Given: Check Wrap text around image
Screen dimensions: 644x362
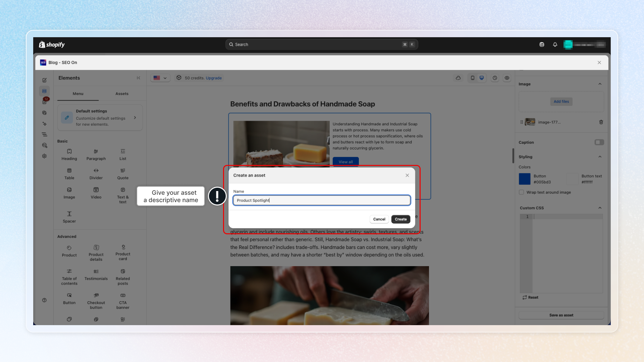Looking at the screenshot, I should click(522, 192).
